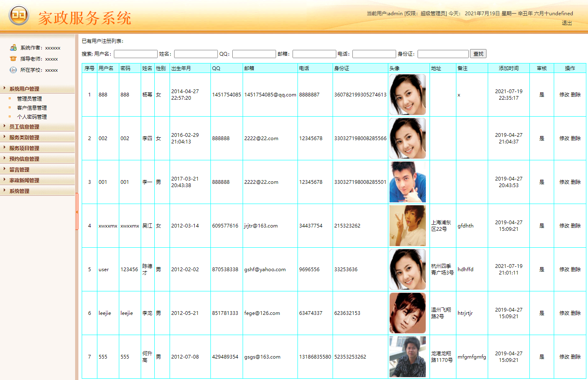
Task: Click the 查找 search button
Action: click(478, 54)
